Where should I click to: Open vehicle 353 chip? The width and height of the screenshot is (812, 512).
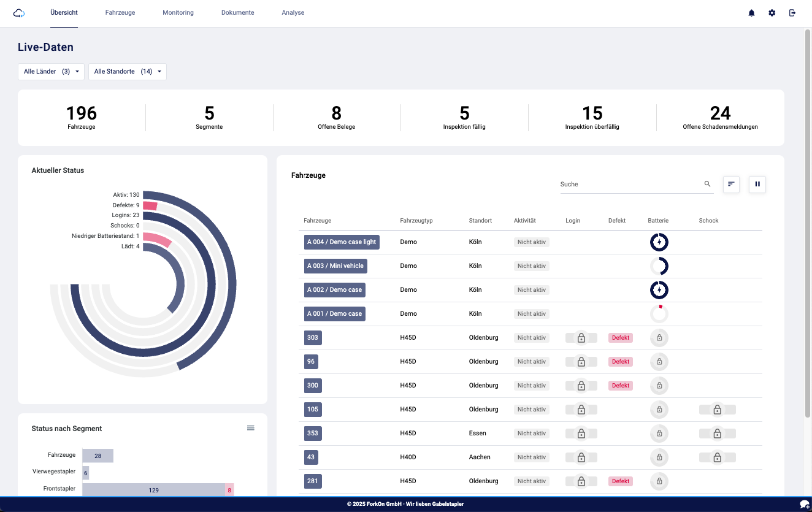coord(313,434)
